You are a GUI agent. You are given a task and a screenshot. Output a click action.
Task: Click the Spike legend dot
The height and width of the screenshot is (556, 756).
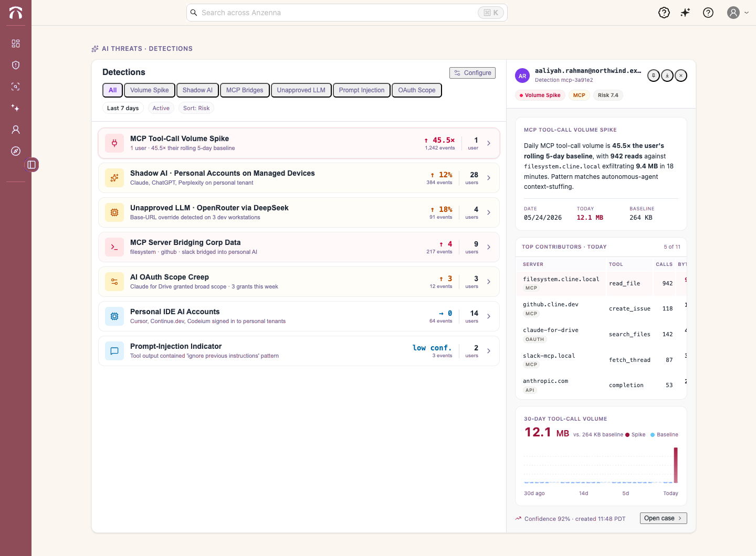[627, 435]
